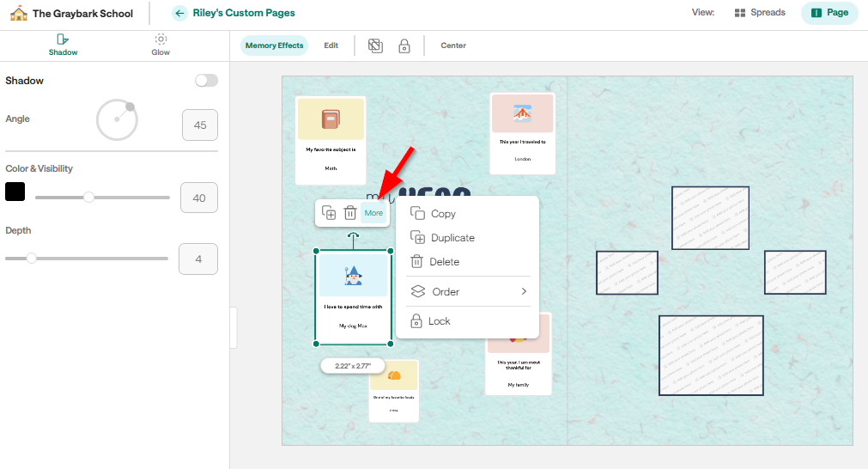The height and width of the screenshot is (469, 868).
Task: Click the shadow angle dial
Action: coord(117,119)
